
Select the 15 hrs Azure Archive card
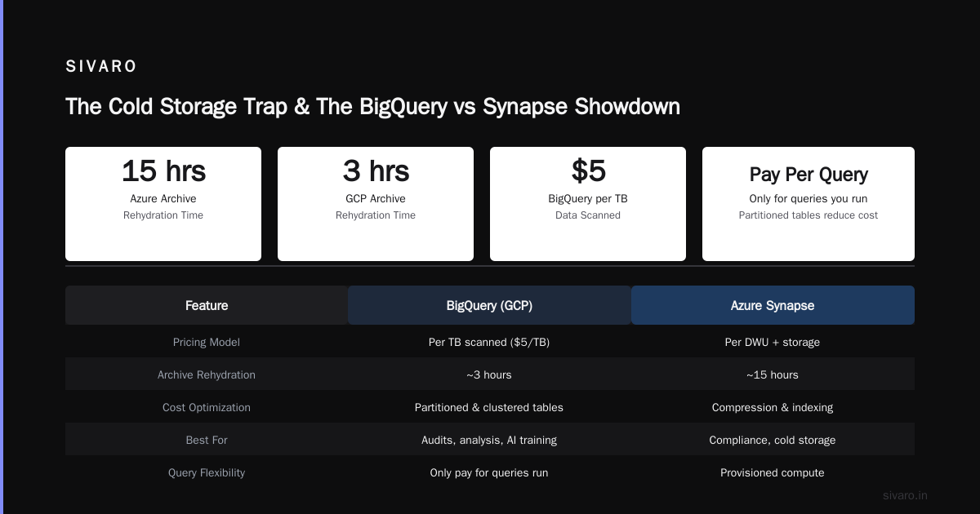click(163, 204)
